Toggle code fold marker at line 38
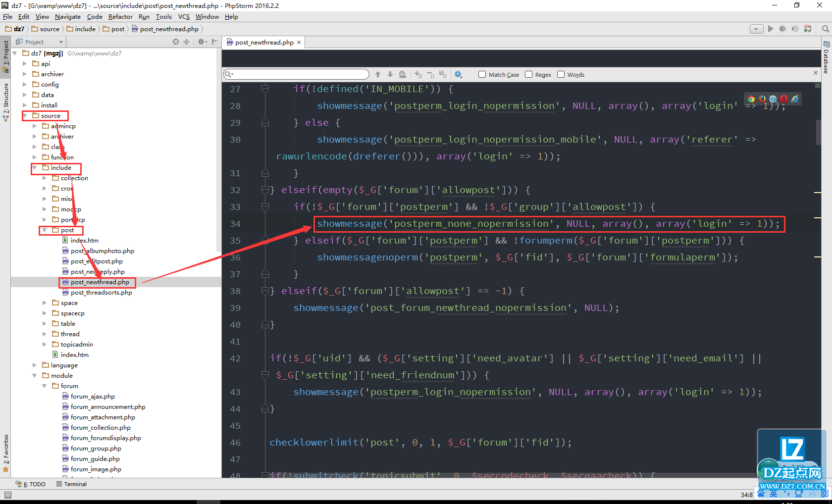 [265, 291]
